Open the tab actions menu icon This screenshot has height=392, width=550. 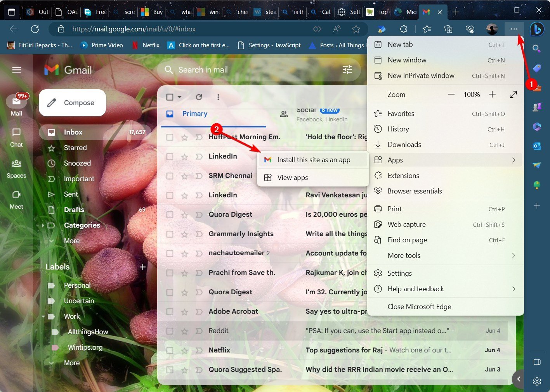point(12,12)
